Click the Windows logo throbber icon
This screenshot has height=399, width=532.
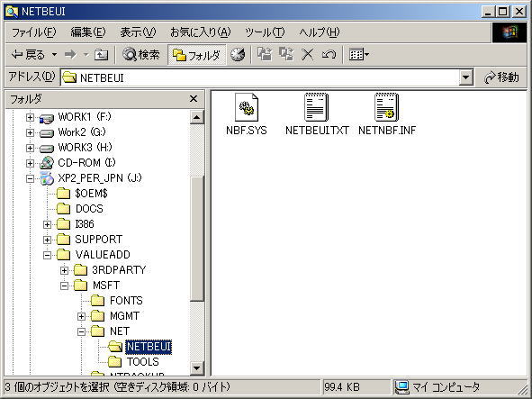pyautogui.click(x=509, y=32)
